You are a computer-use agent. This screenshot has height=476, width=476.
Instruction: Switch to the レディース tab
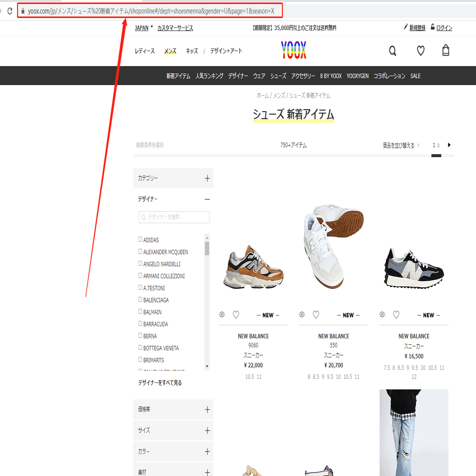144,51
